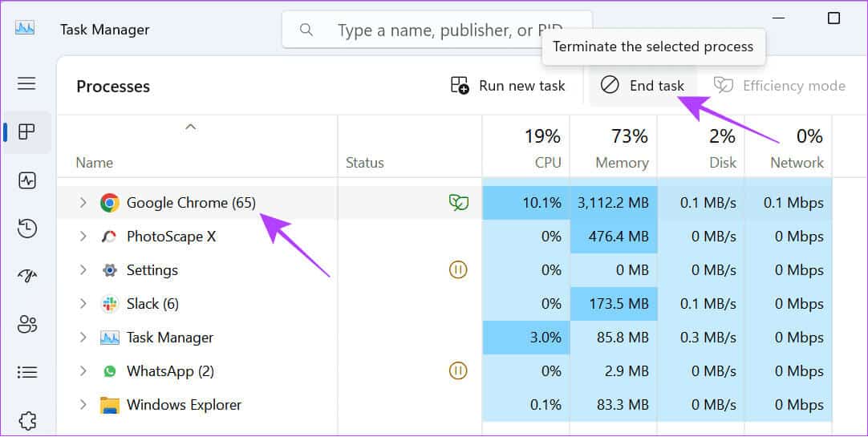
Task: Open App history from sidebar
Action: (26, 228)
